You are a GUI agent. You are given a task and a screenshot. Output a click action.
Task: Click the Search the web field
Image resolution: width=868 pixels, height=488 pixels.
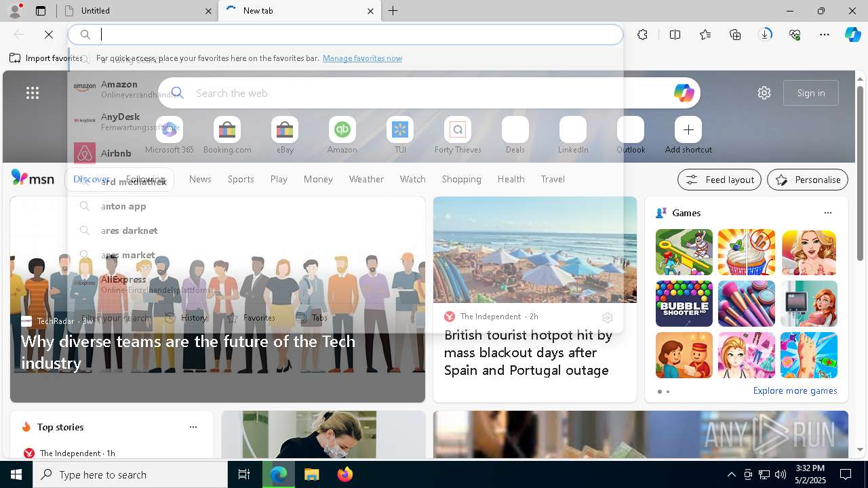coord(429,93)
